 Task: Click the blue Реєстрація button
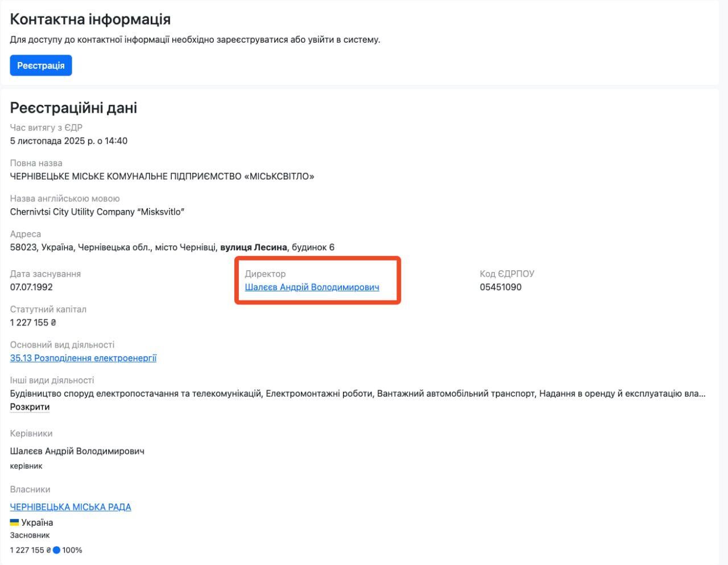pyautogui.click(x=41, y=65)
